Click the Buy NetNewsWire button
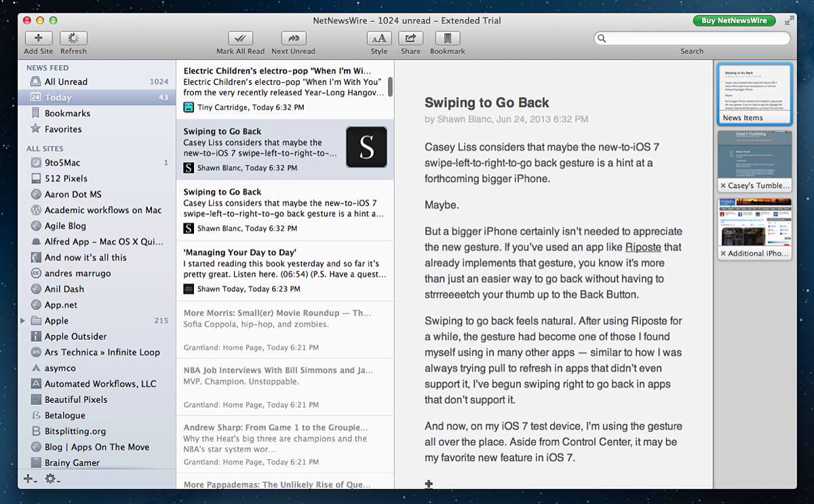 [x=735, y=20]
